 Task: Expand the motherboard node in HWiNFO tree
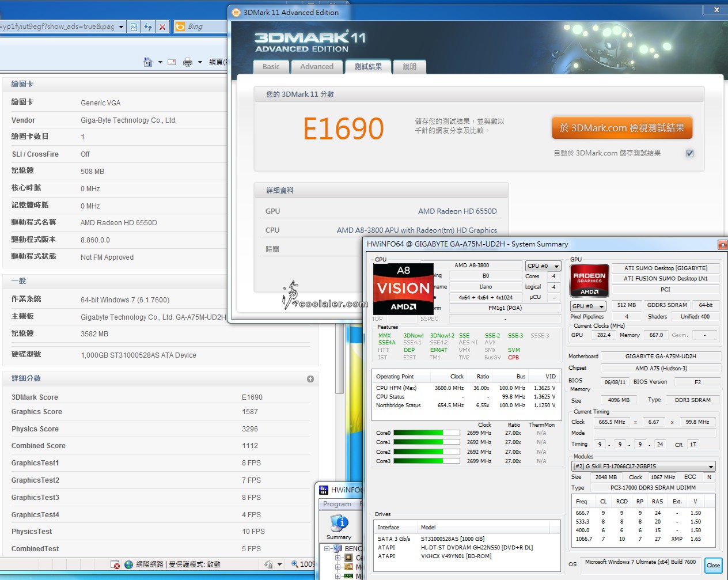point(338,567)
